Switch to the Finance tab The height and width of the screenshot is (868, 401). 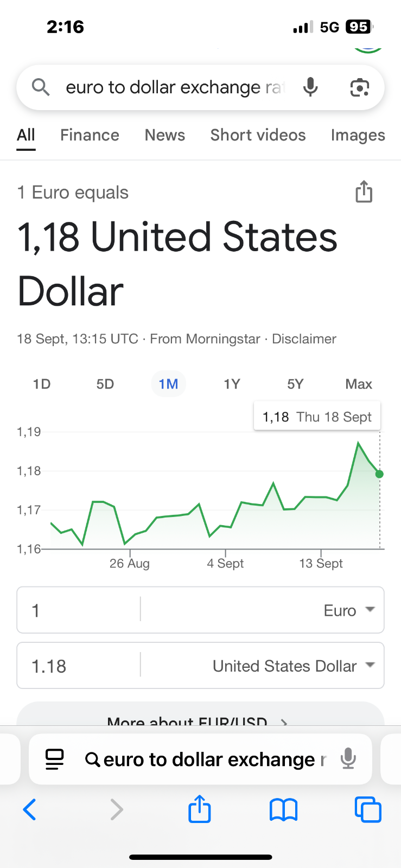point(90,135)
